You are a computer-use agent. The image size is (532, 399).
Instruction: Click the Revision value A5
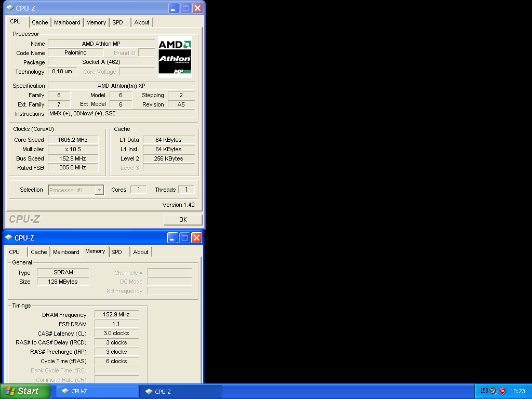pyautogui.click(x=181, y=104)
